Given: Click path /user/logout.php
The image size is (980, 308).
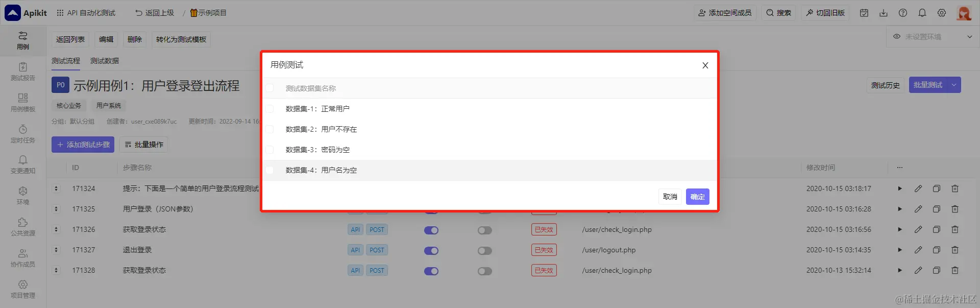Looking at the screenshot, I should pyautogui.click(x=609, y=250).
